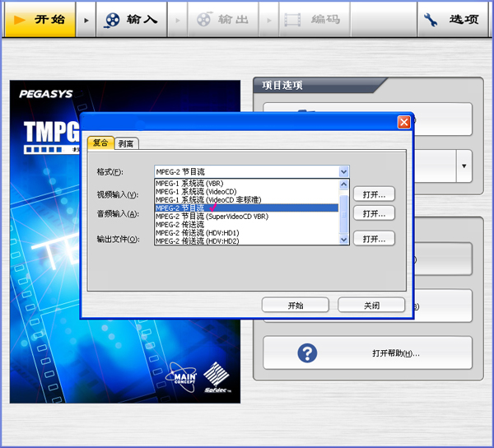
Task: Click the format combo box dropdown arrow
Action: tap(343, 171)
